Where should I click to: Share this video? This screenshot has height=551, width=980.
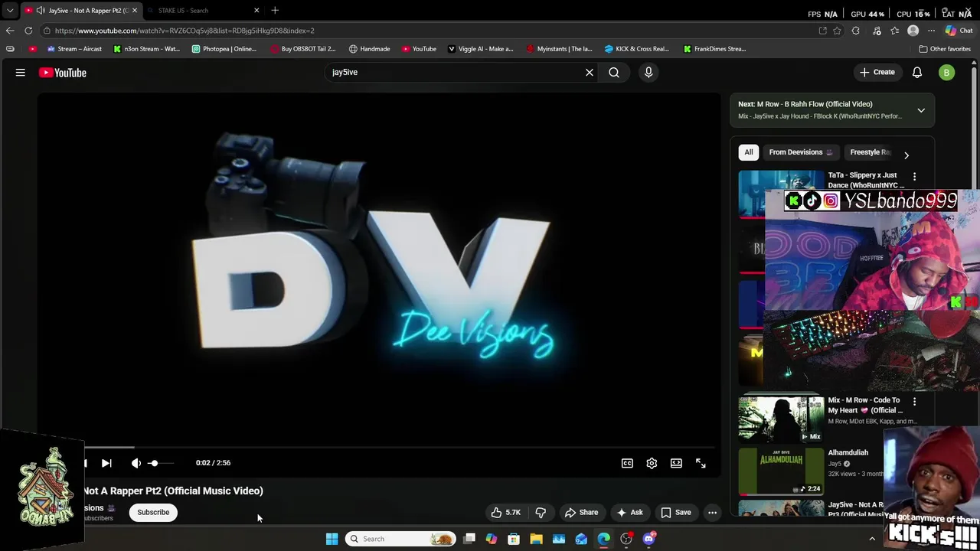click(x=581, y=513)
